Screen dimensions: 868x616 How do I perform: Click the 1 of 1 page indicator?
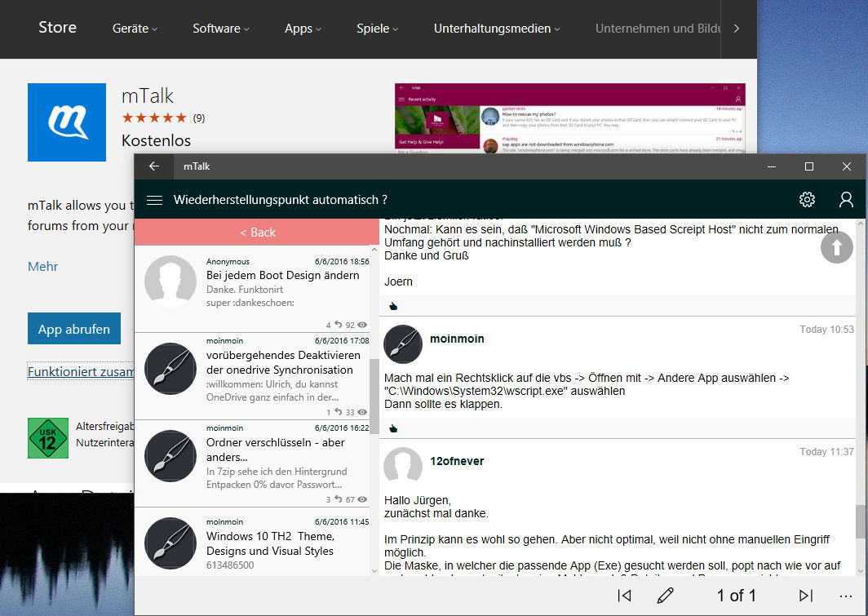click(x=736, y=596)
